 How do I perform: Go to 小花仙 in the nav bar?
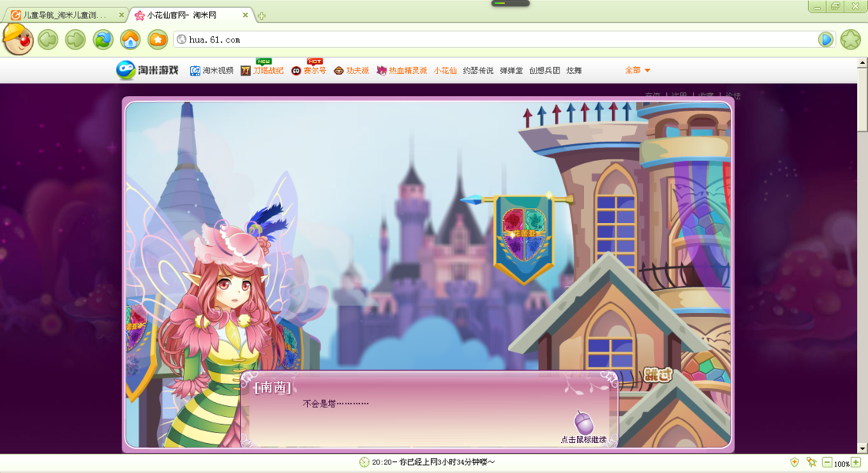coord(445,71)
